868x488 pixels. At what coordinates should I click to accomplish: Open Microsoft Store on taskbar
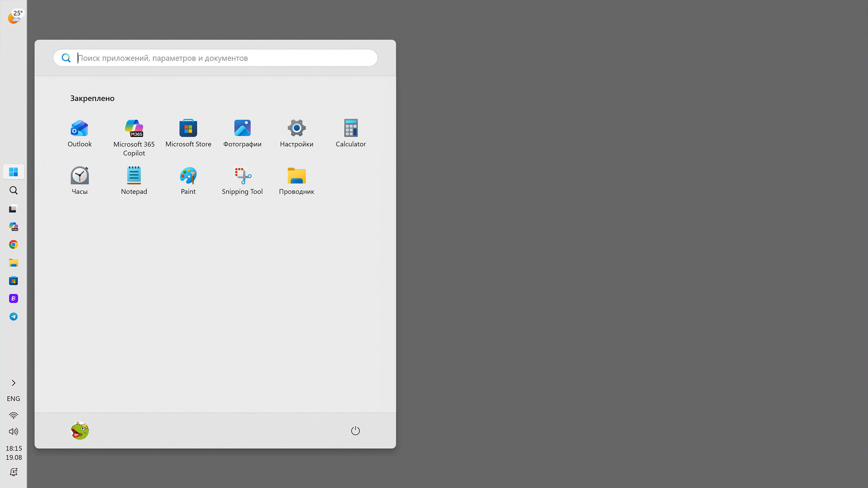click(14, 281)
